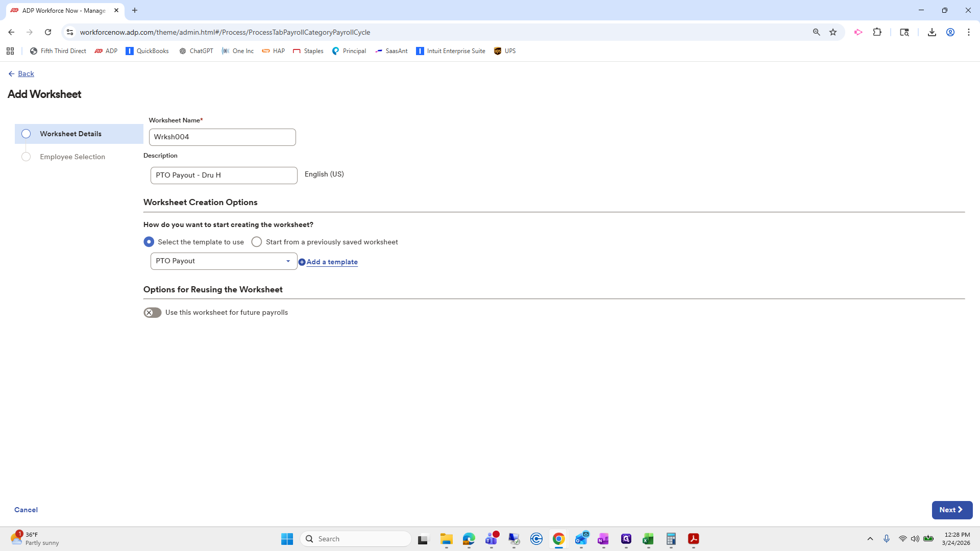The height and width of the screenshot is (551, 980).
Task: Open the UPS bookmark
Action: pyautogui.click(x=505, y=51)
